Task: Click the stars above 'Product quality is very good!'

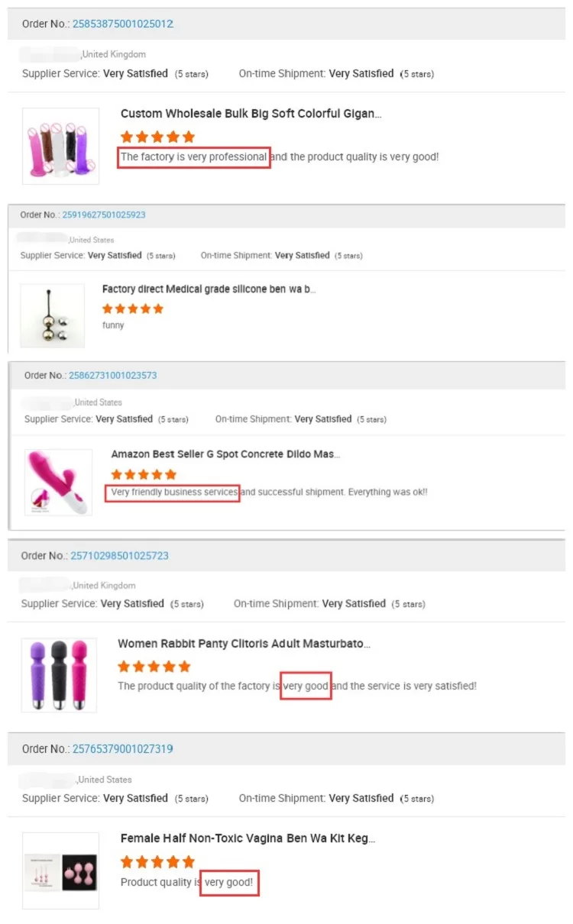Action: click(157, 861)
